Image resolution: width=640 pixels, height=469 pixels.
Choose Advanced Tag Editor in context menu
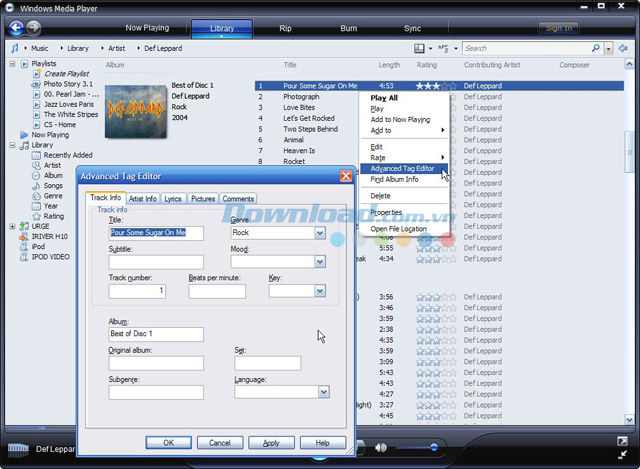click(404, 169)
